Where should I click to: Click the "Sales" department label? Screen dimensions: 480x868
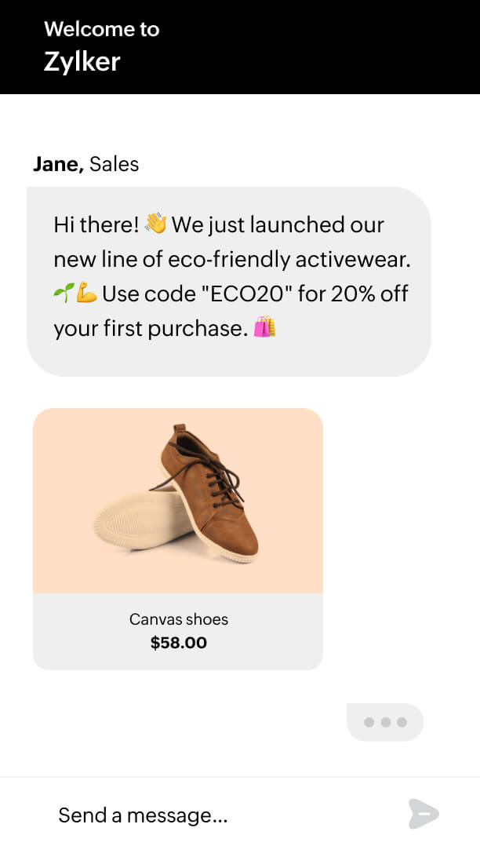click(114, 164)
